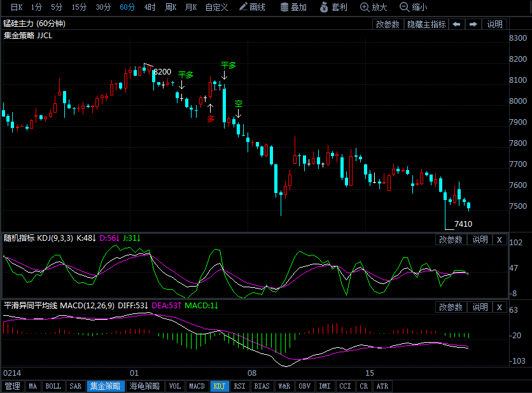Select the RSI indicator tab
The width and height of the screenshot is (532, 393).
click(x=239, y=386)
